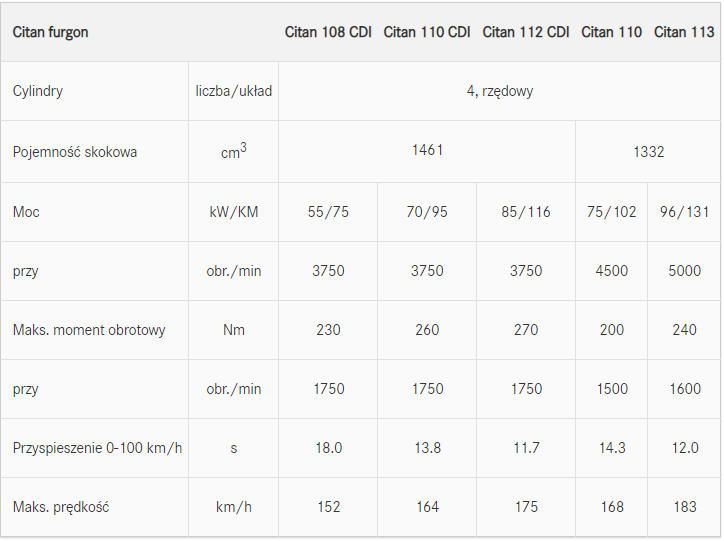This screenshot has height=541, width=724.
Task: Click the 11.7 acceleration value
Action: 526,448
